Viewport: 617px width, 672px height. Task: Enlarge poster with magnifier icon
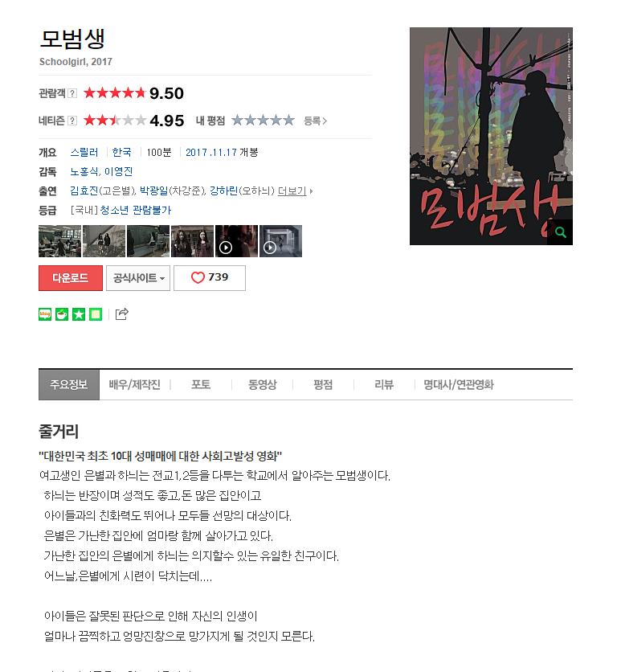[560, 232]
